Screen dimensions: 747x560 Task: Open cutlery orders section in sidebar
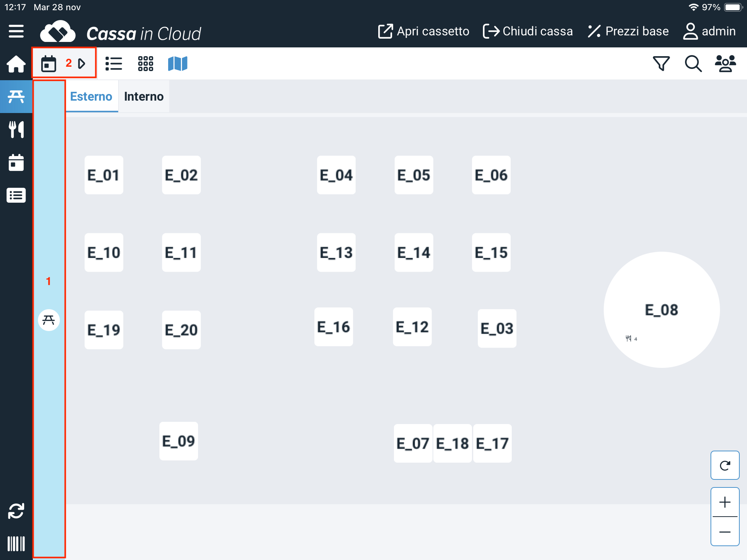point(16,129)
